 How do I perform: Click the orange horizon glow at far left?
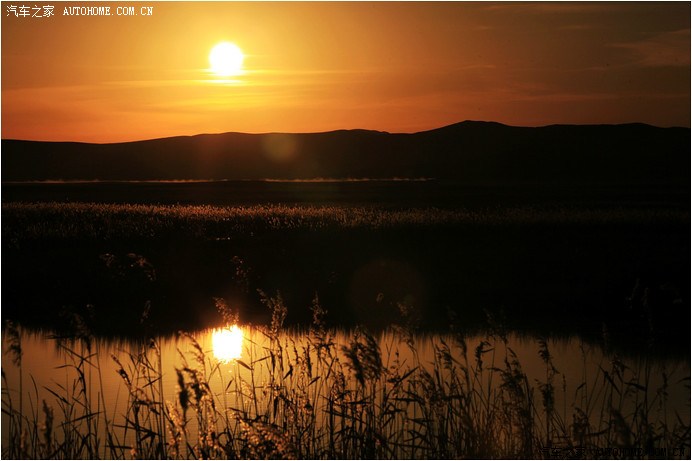40,125
